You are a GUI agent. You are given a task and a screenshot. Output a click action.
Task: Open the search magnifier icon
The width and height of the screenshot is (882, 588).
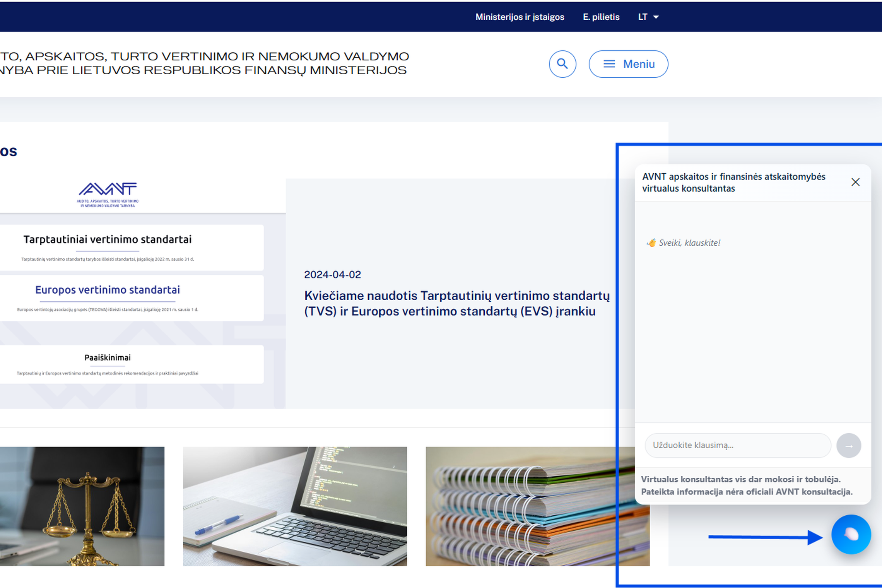562,64
